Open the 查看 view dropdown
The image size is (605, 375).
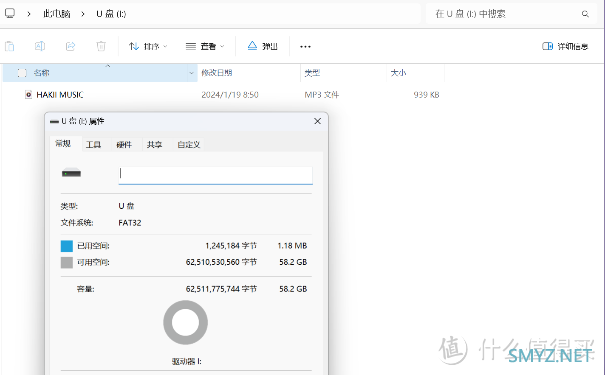[x=205, y=46]
